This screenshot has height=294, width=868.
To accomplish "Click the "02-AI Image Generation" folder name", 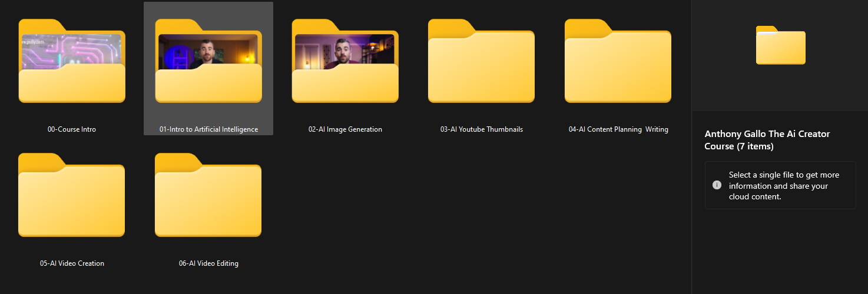I will pos(345,129).
